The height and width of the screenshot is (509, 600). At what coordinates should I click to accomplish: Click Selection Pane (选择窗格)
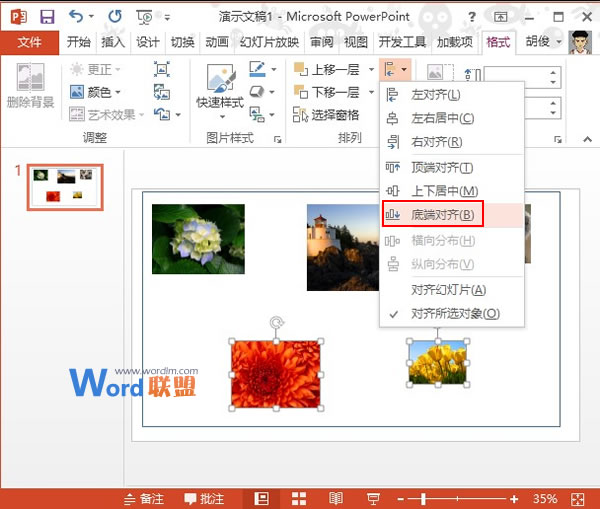(326, 114)
